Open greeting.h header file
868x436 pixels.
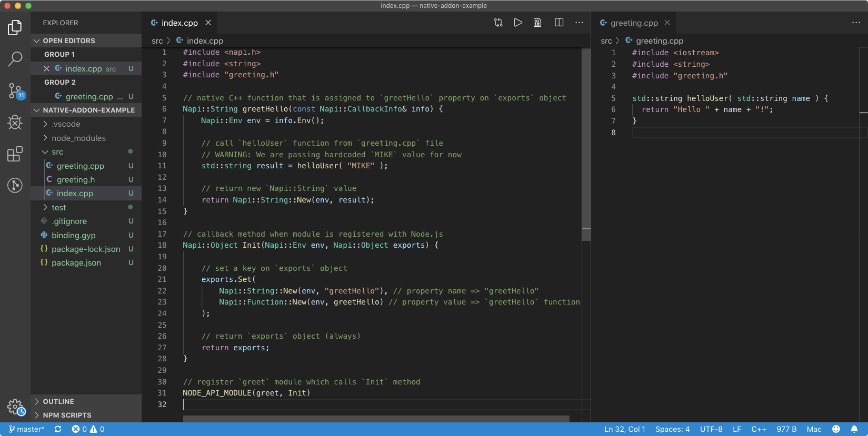[86, 179]
